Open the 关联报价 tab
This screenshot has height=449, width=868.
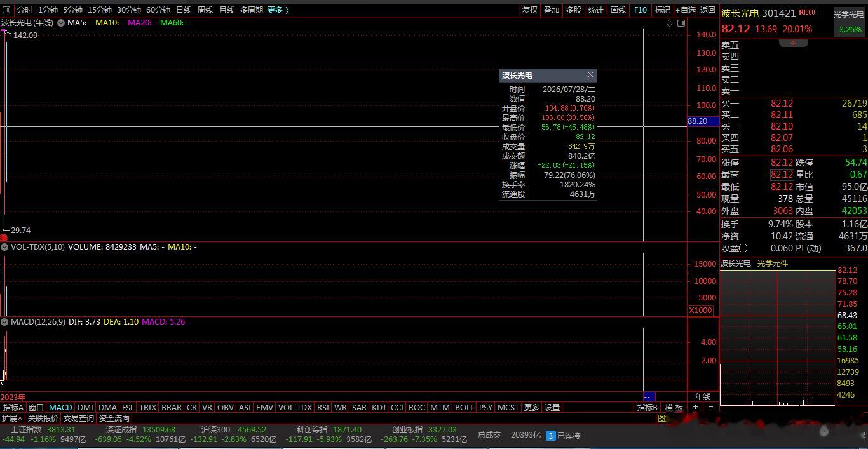click(43, 419)
